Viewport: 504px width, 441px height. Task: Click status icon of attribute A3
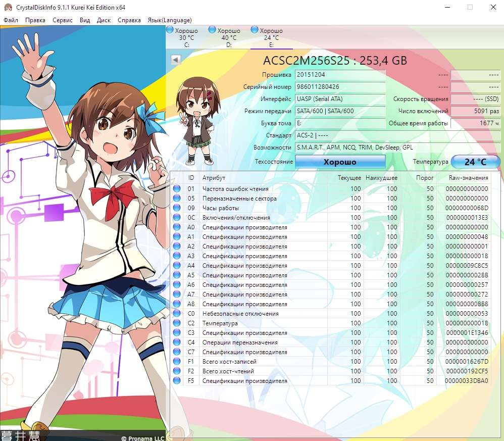coord(177,256)
